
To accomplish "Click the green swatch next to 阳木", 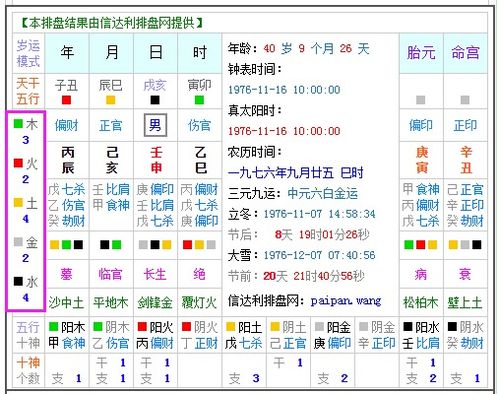I will click(53, 327).
